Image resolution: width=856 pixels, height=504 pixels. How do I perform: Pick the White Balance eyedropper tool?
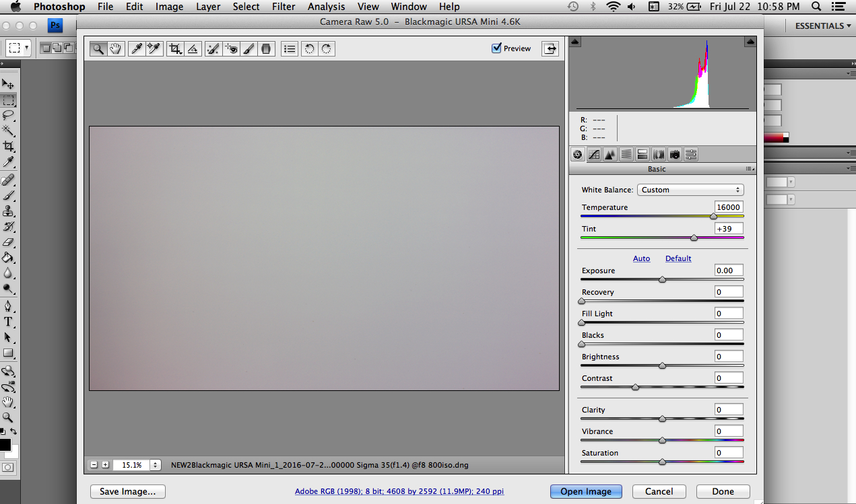137,48
